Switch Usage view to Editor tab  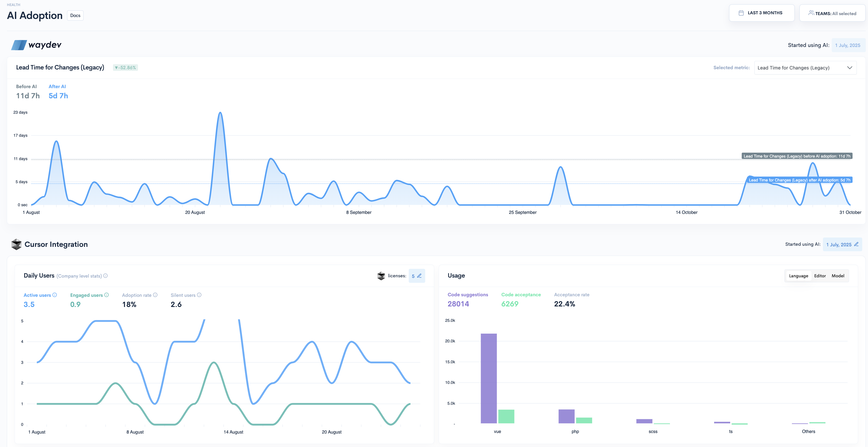coord(820,276)
